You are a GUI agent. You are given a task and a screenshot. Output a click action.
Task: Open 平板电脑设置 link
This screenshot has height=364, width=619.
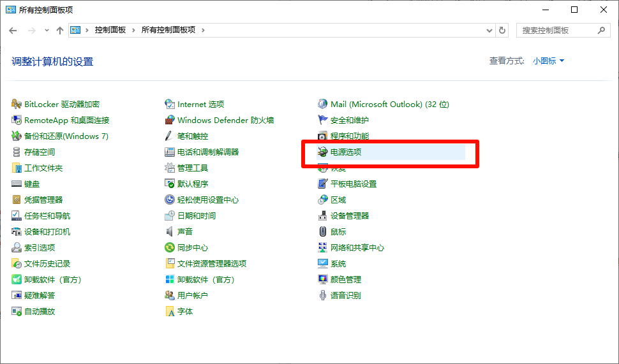354,184
